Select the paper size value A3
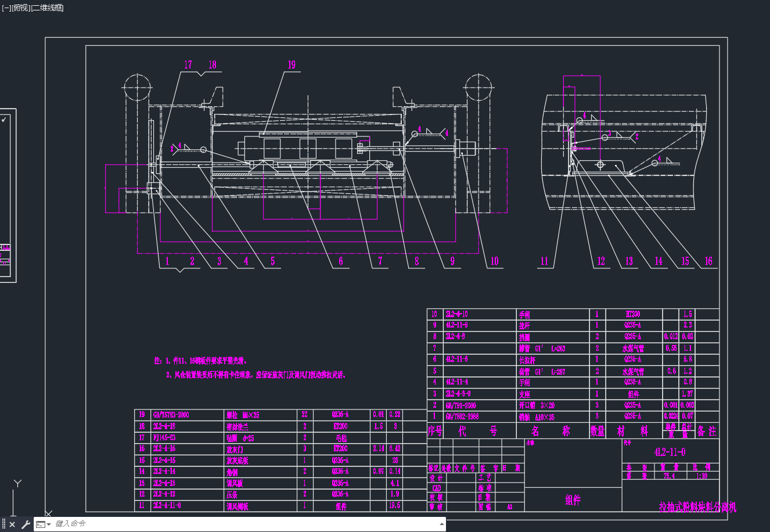This screenshot has height=532, width=770. tap(509, 506)
